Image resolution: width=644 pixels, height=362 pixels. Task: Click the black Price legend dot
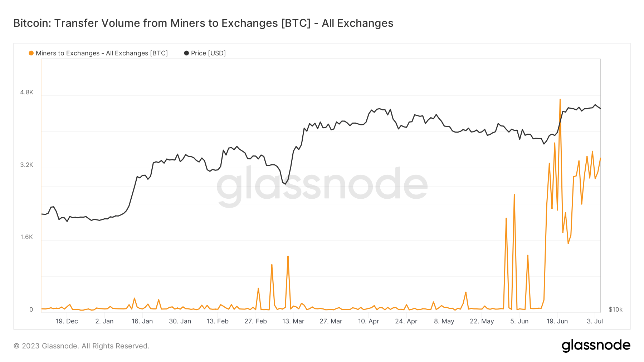coord(186,53)
